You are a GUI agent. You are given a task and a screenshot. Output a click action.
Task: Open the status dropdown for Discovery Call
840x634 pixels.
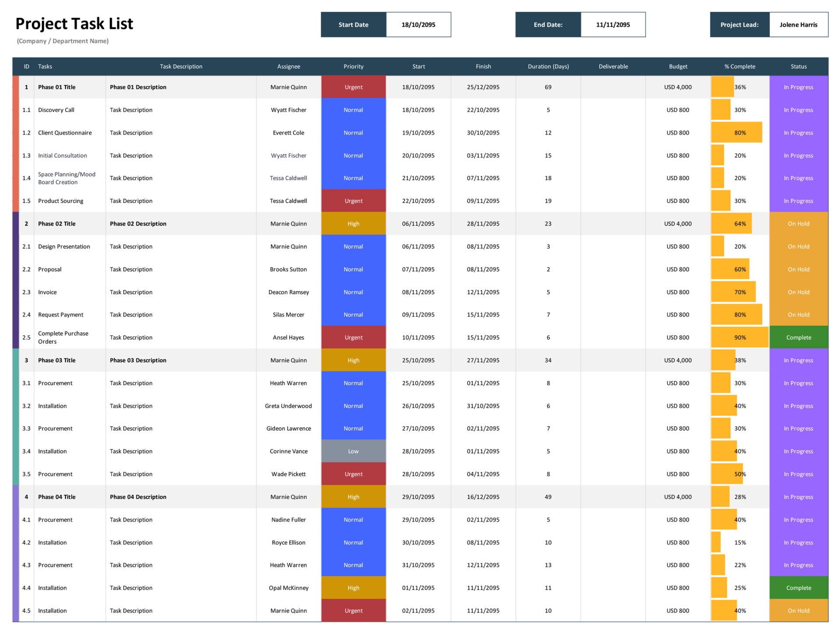tap(798, 110)
